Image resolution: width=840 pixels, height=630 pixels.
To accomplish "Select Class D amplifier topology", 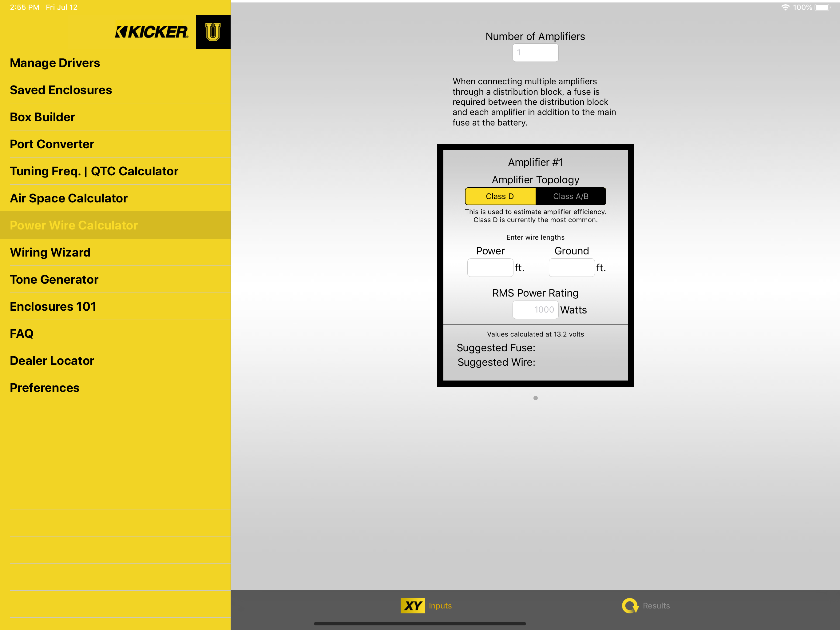I will tap(500, 196).
